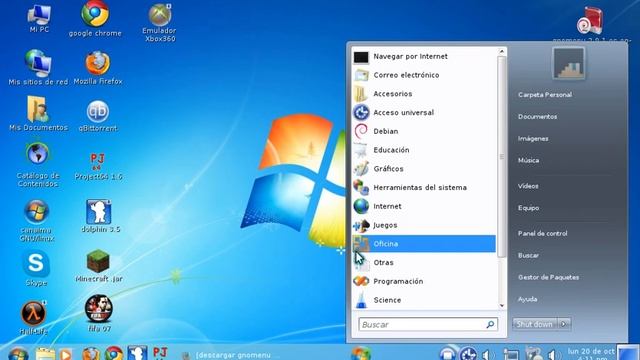Launch Mozilla Firefox desktop shortcut
The width and height of the screenshot is (640, 360).
(98, 68)
